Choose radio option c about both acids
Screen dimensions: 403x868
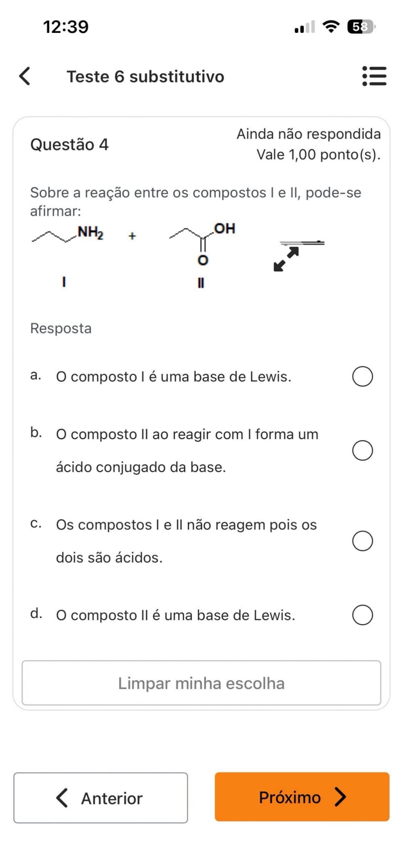tap(362, 541)
